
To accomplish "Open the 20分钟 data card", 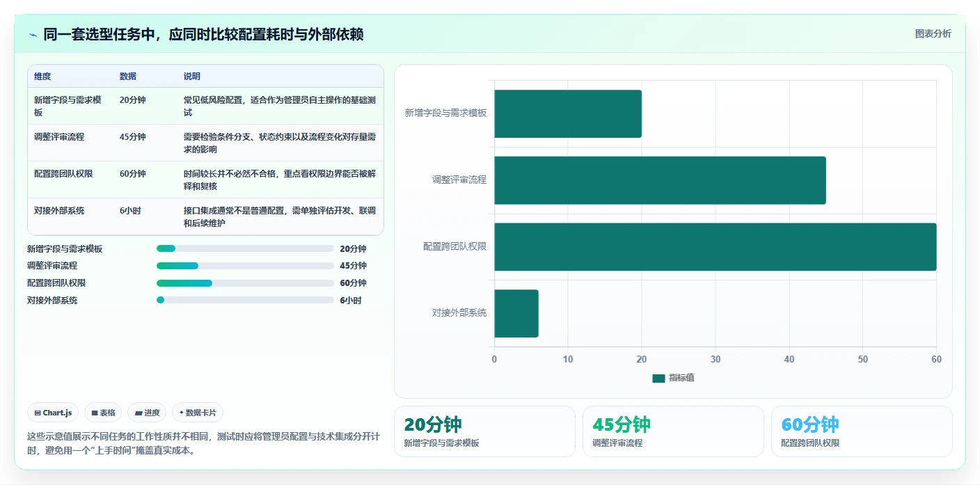I will click(x=484, y=431).
